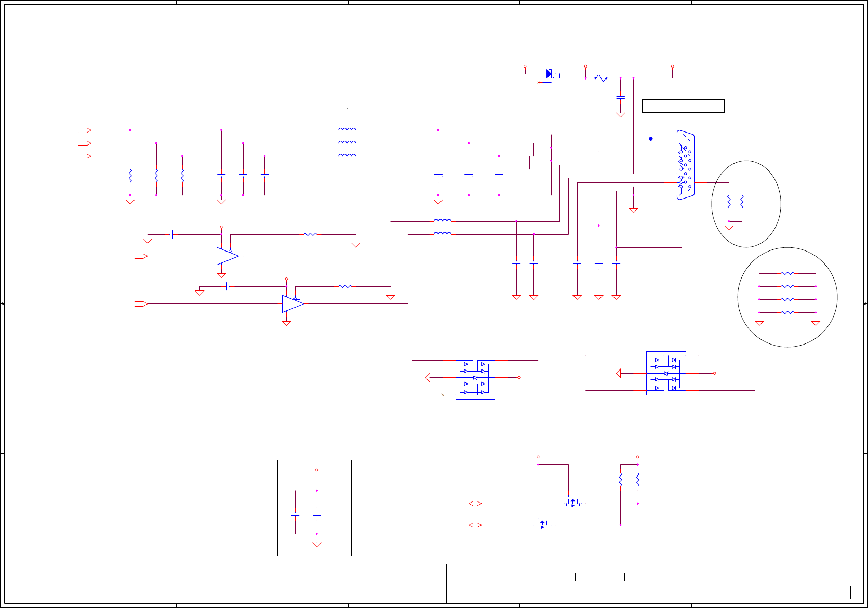
Task: Select the input port feeding the lower buffer
Action: (x=141, y=304)
